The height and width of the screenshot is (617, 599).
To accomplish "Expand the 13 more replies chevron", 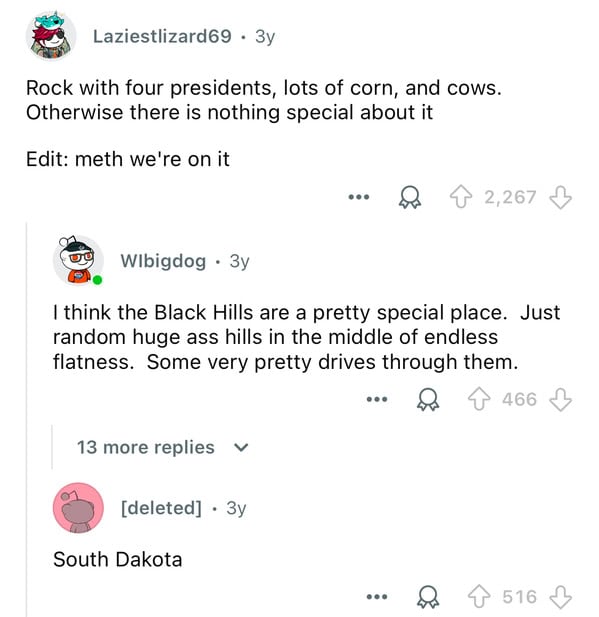I will click(241, 447).
